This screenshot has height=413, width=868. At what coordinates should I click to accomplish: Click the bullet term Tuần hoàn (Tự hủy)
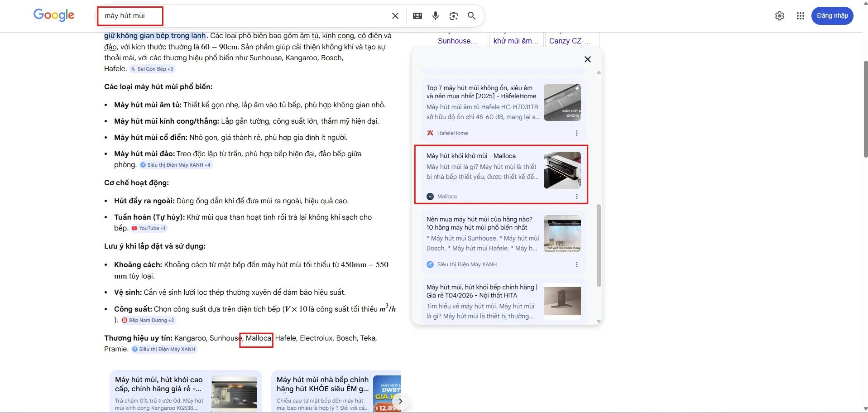(x=149, y=217)
